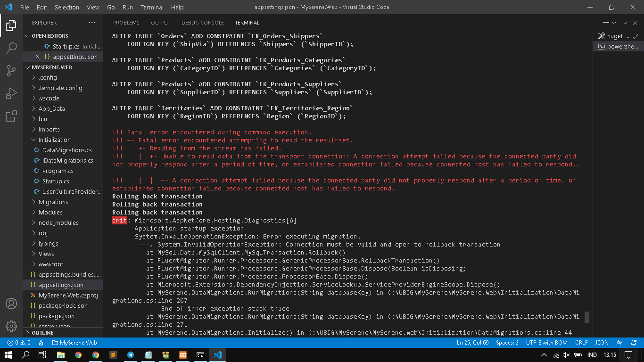This screenshot has width=644, height=362.
Task: Expand the node_modules folder
Action: [x=63, y=222]
